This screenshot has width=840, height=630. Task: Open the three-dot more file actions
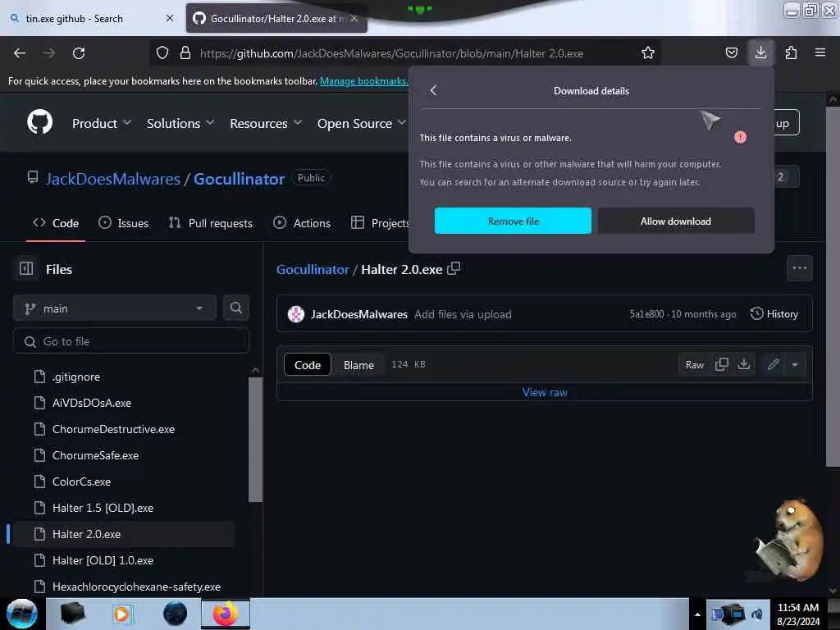tap(799, 268)
